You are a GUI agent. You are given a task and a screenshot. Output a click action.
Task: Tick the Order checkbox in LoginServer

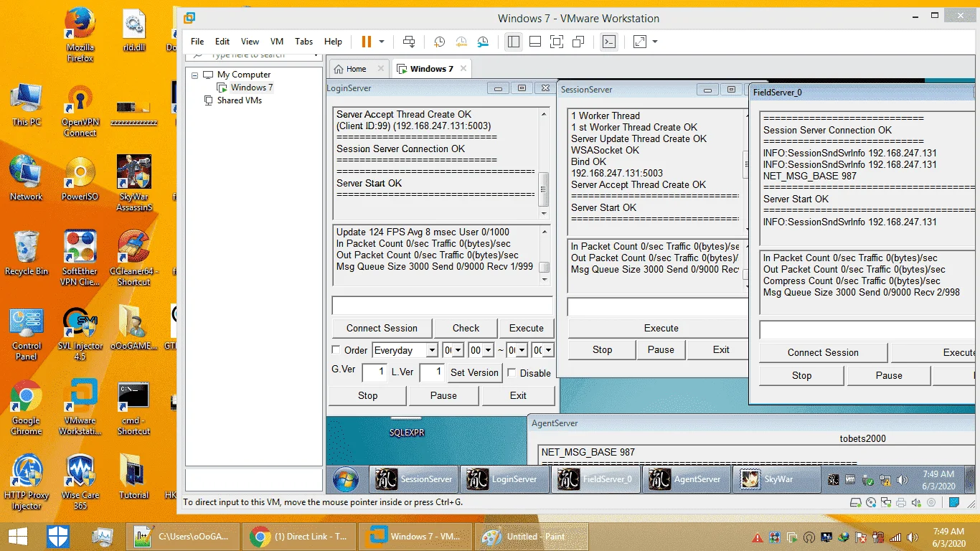(336, 350)
